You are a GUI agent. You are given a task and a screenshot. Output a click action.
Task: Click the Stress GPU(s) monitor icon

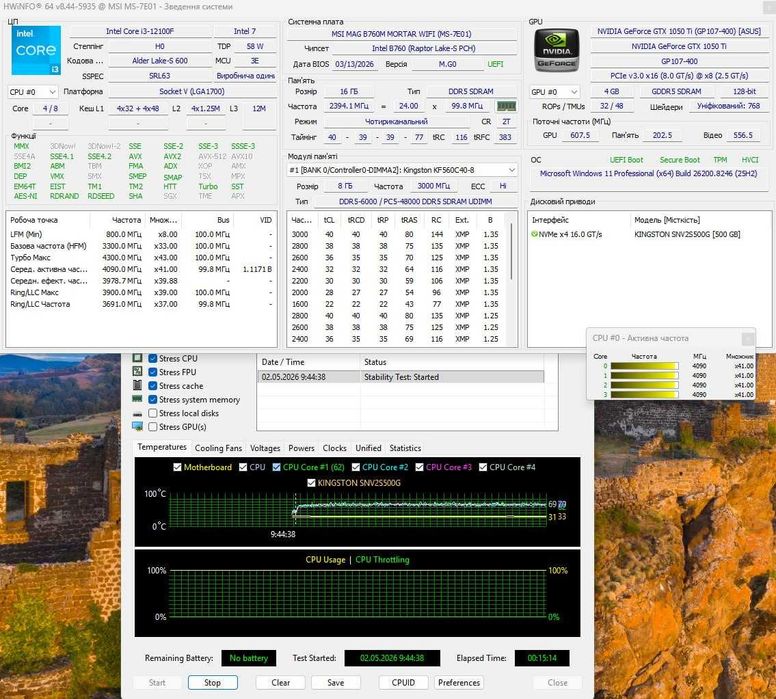pos(138,427)
